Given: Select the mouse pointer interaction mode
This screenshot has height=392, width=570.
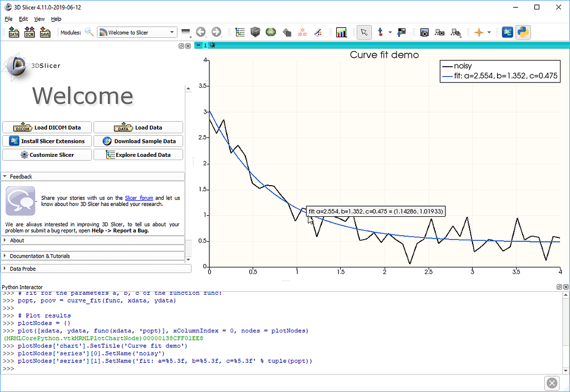Looking at the screenshot, I should point(365,32).
